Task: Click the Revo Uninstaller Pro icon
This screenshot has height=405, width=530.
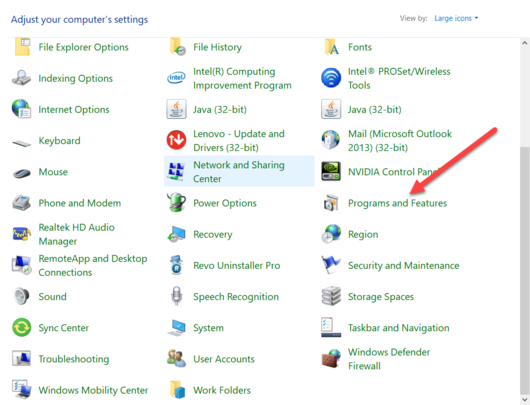Action: 176,265
